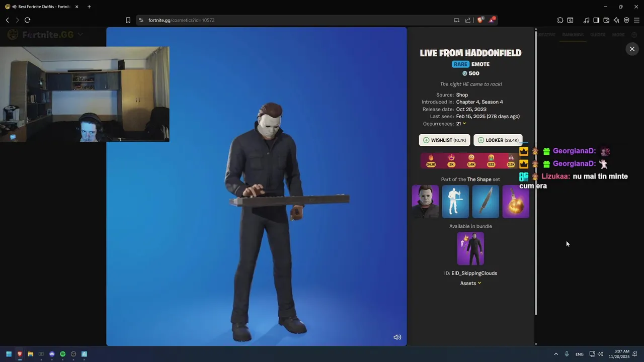
Task: Open a new browser tab
Action: tap(89, 7)
